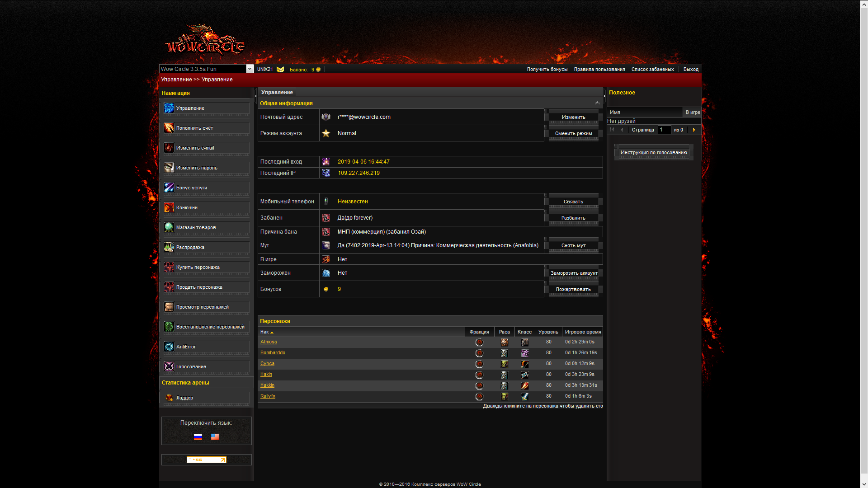Collapse the Общая информация section
Screen dimensions: 868x488
tap(597, 103)
